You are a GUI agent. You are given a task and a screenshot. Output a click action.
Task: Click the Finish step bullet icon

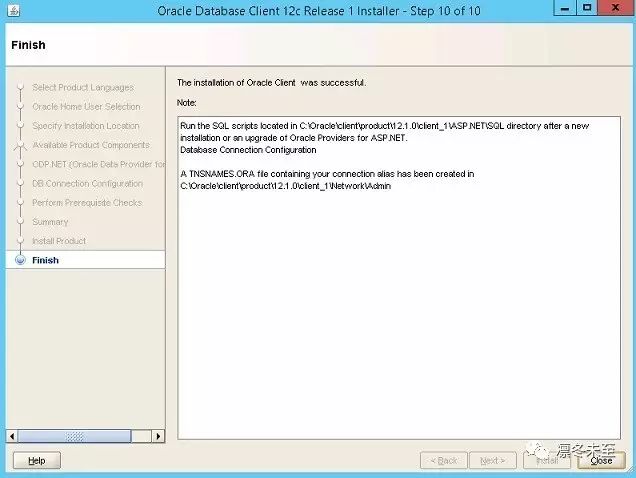click(x=20, y=260)
